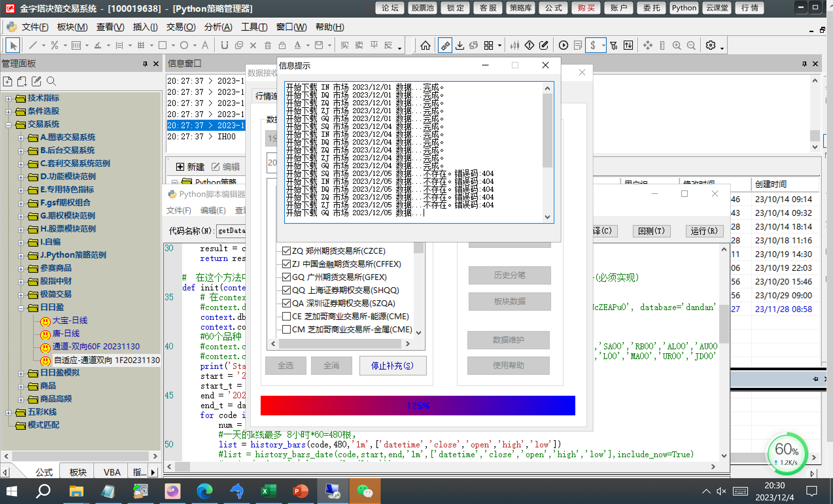Open Microsoft Edge from the taskbar
The width and height of the screenshot is (833, 504).
point(204,491)
